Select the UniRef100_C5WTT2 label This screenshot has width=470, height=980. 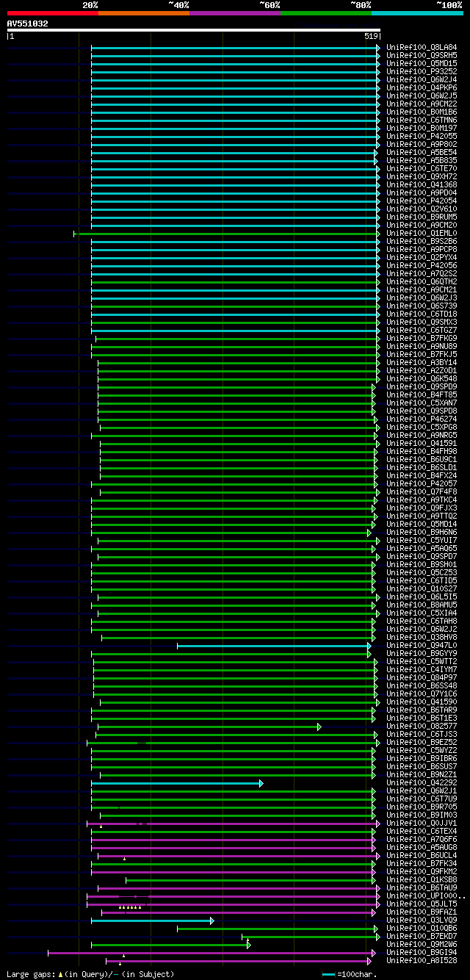pos(422,662)
